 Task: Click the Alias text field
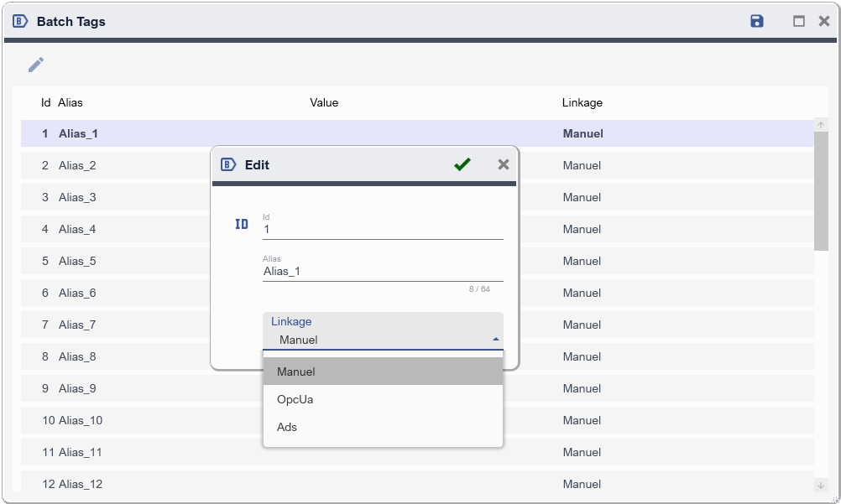click(383, 271)
